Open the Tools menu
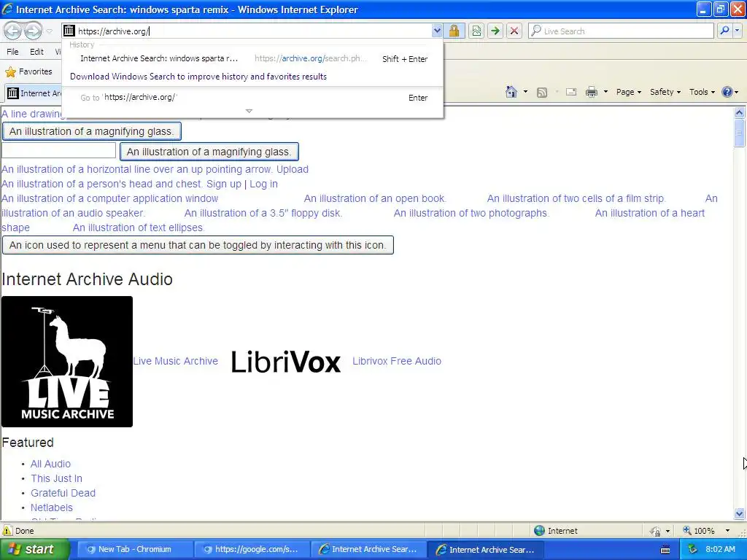Viewport: 747px width, 560px height. coord(702,92)
